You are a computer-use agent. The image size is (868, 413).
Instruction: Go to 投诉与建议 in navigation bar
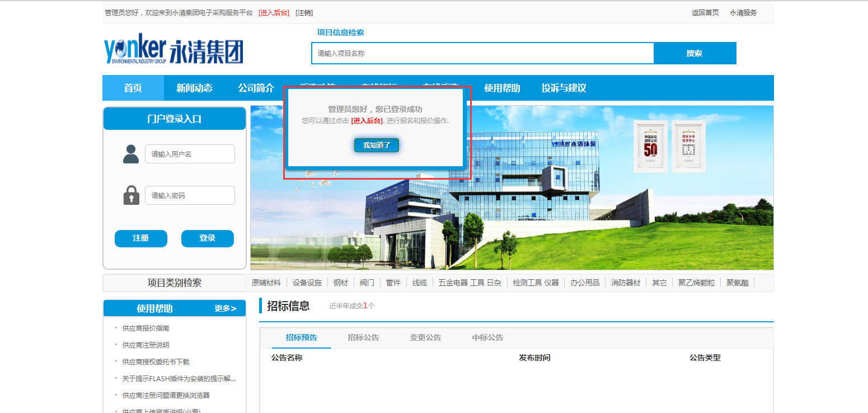pos(564,88)
